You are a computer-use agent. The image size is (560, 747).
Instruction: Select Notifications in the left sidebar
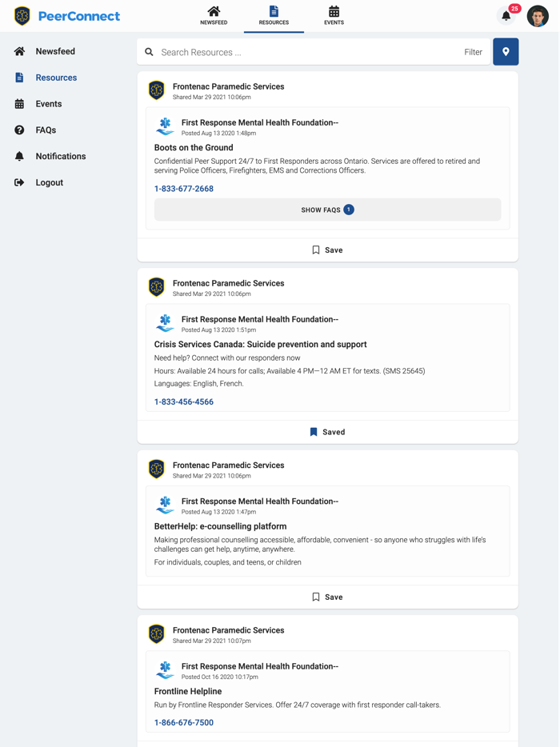tap(60, 156)
